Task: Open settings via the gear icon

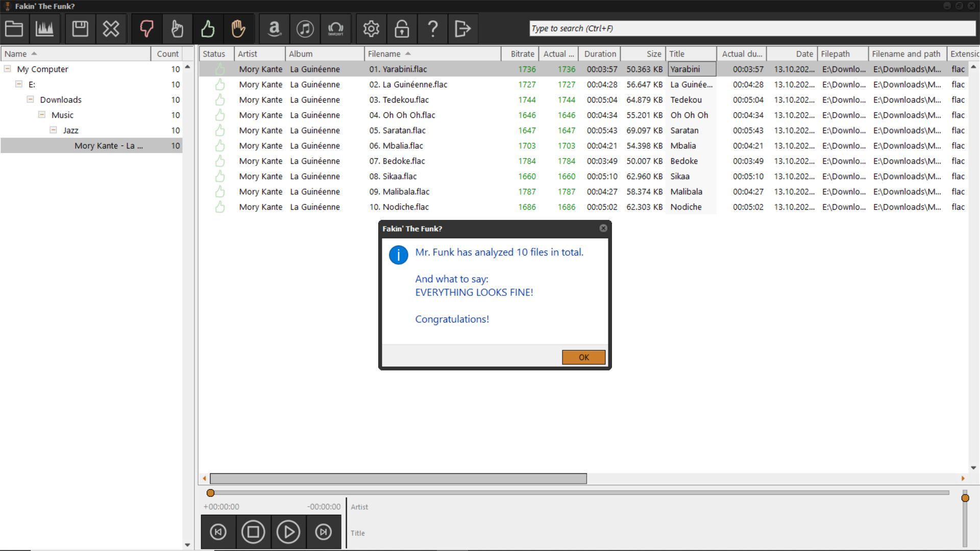Action: (x=371, y=29)
